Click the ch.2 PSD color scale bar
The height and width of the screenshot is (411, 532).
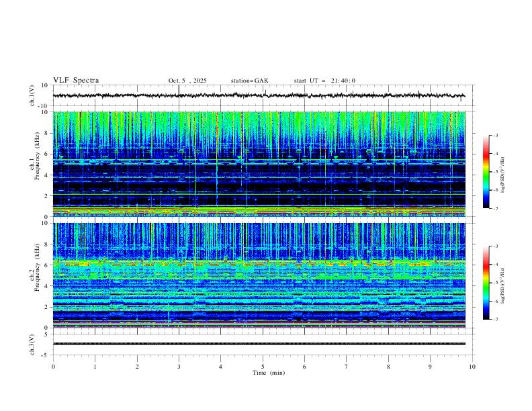click(486, 283)
